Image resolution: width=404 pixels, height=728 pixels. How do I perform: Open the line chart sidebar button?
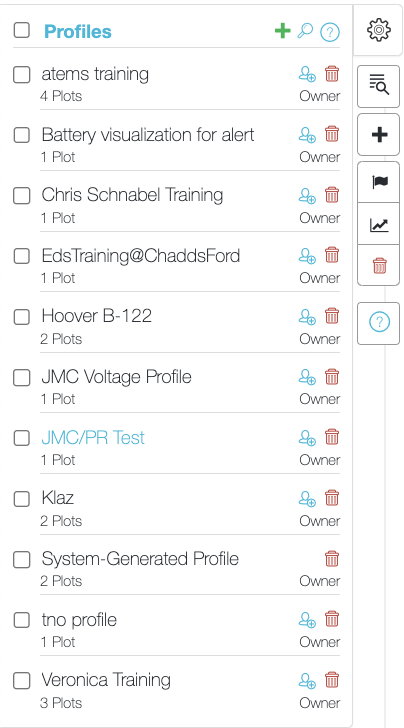point(378,224)
